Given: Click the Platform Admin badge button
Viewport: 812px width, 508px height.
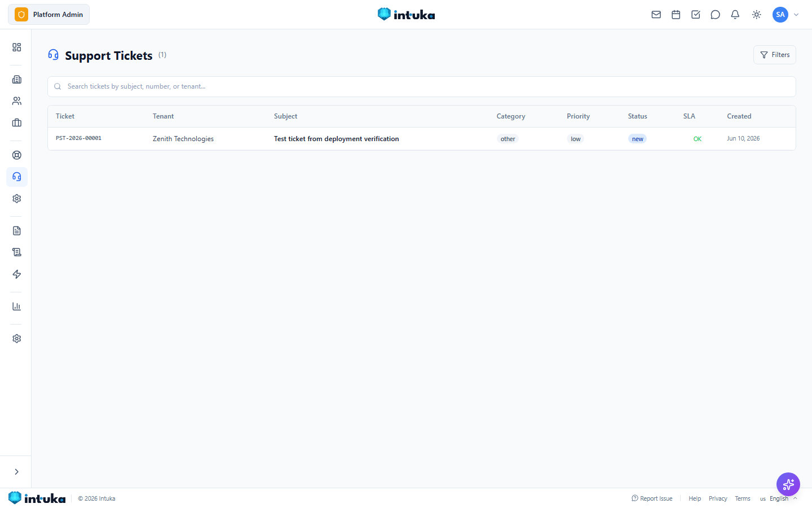Looking at the screenshot, I should pos(49,15).
